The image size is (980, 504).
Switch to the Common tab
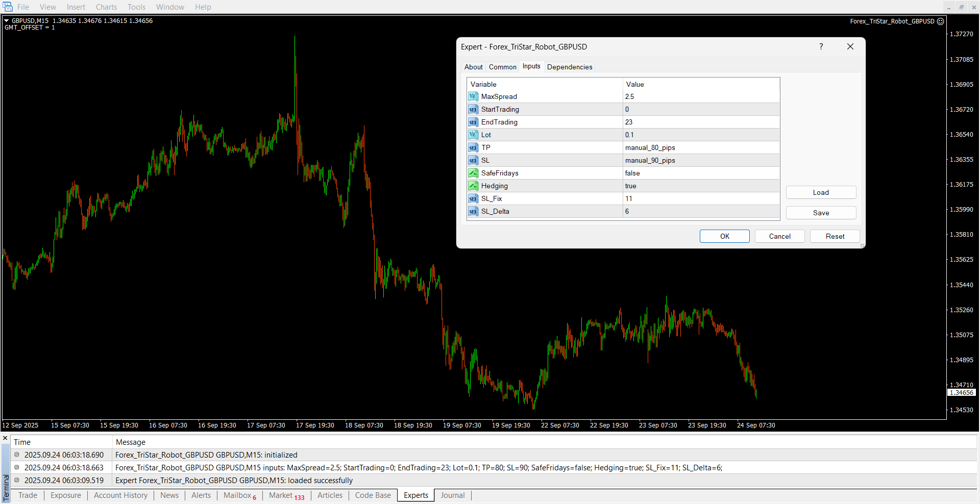point(502,67)
